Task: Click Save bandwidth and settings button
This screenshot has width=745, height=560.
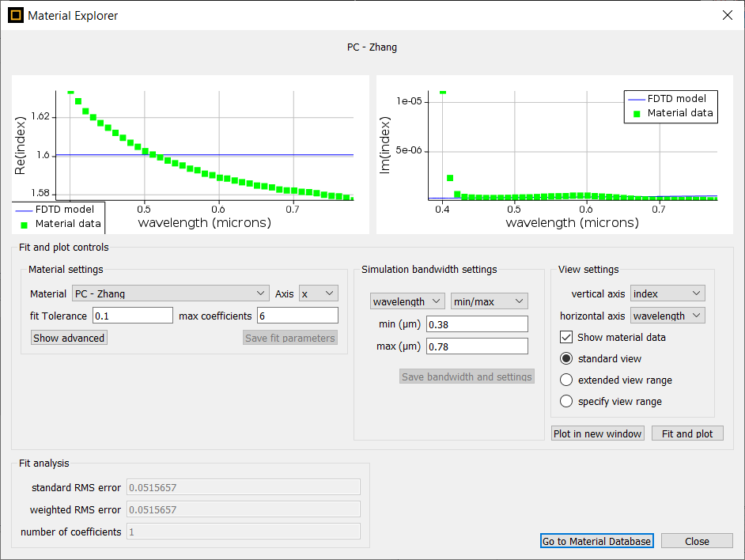Action: (467, 376)
